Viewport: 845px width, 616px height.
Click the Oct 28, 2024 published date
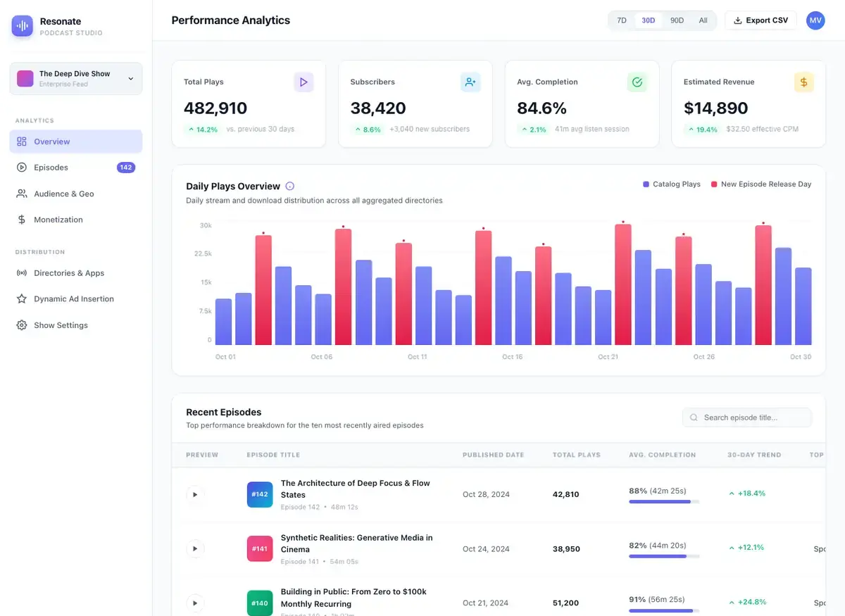[486, 494]
